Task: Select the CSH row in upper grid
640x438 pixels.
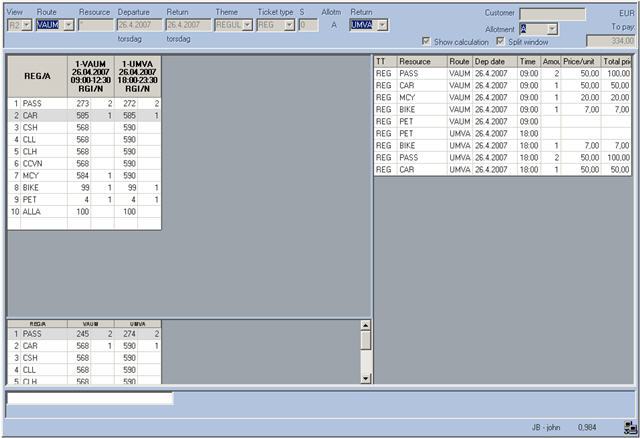Action: [x=84, y=128]
